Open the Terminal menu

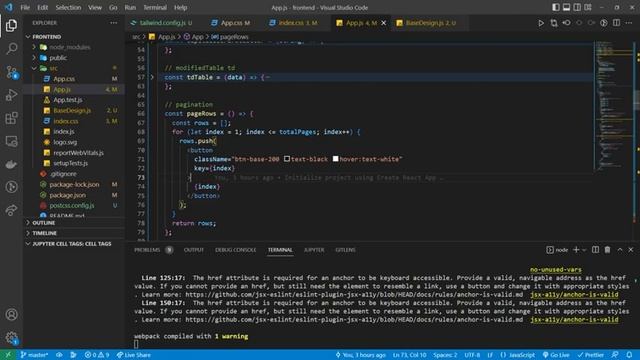click(x=155, y=7)
